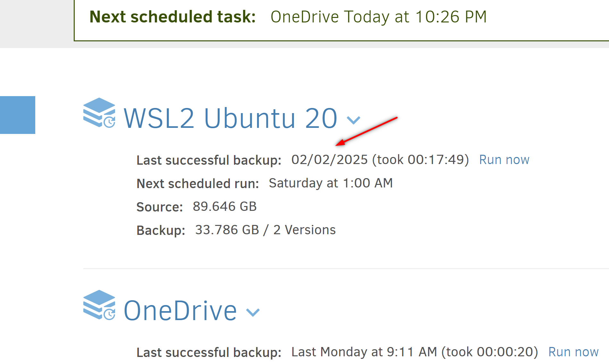The height and width of the screenshot is (364, 609).
Task: Click the 'Next scheduled run:' label
Action: pyautogui.click(x=198, y=184)
